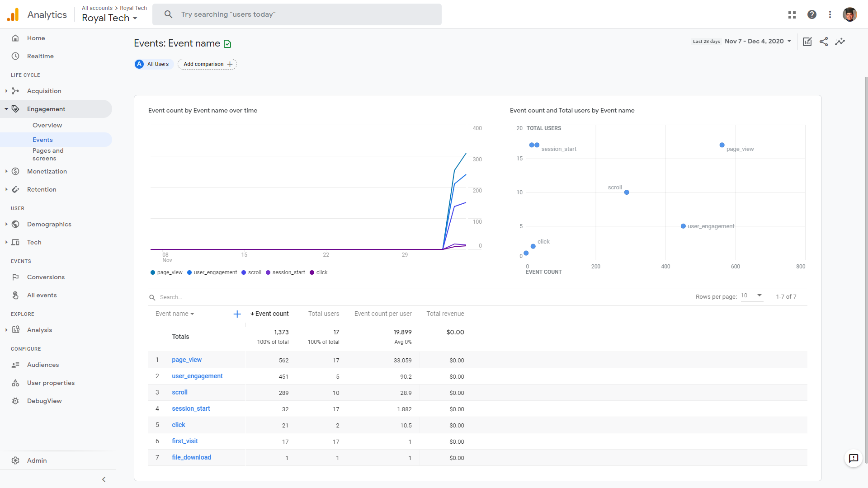Open the user_engagement event link

tap(197, 376)
